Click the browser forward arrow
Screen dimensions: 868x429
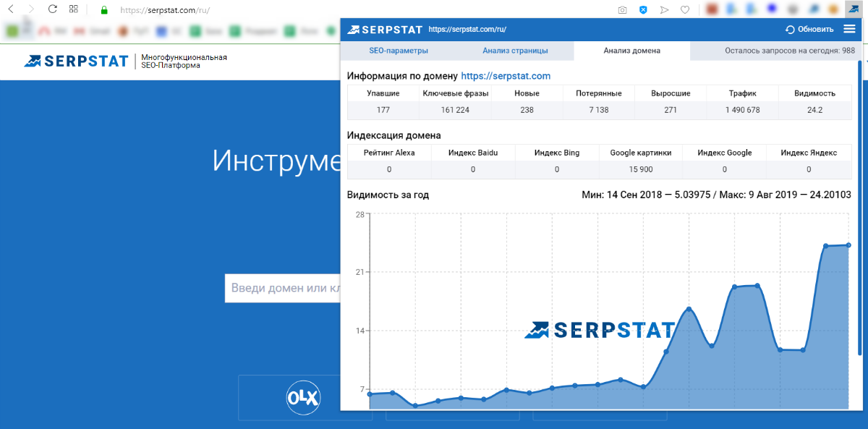click(31, 10)
